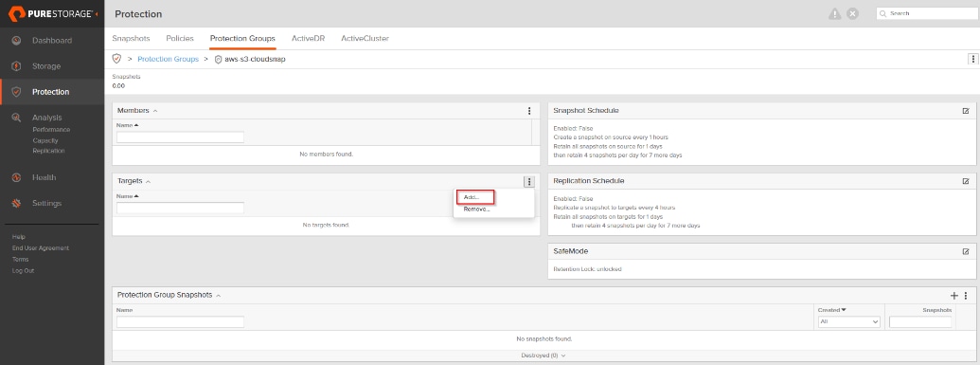Image resolution: width=980 pixels, height=365 pixels.
Task: Open the Created filter All dropdown
Action: tap(849, 321)
